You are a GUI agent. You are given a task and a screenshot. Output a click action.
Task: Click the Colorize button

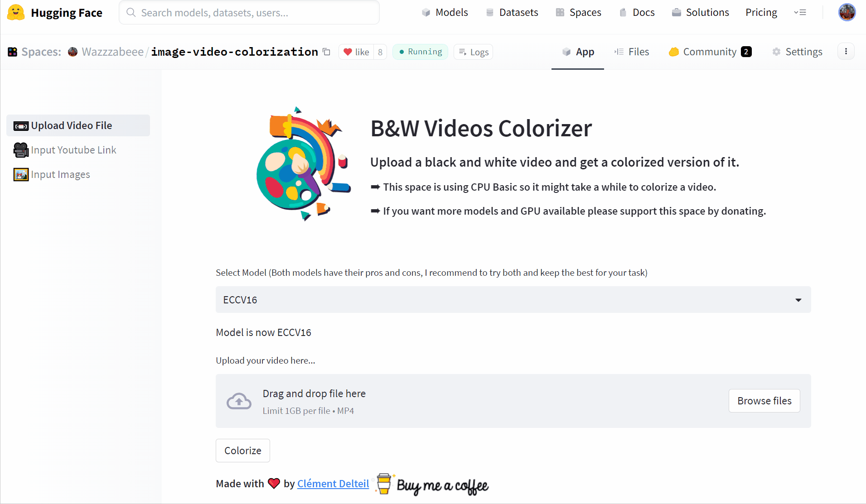(243, 451)
